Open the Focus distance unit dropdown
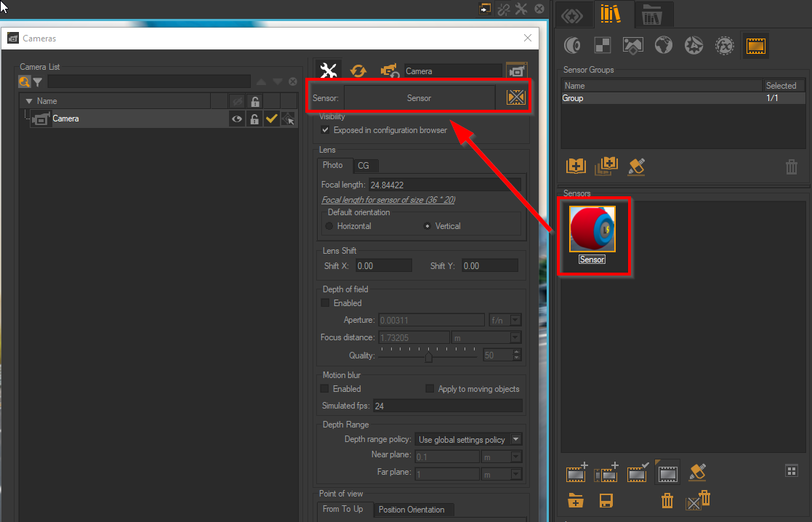 (486, 337)
